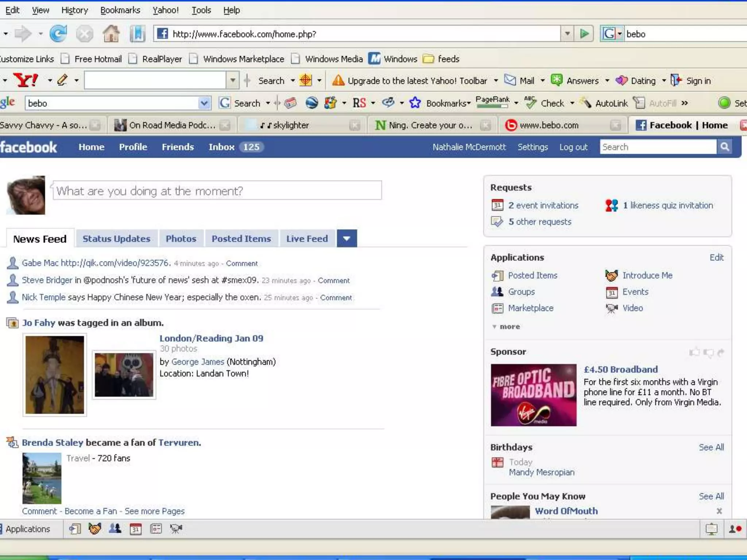The image size is (747, 560).
Task: Open the History menu
Action: point(75,10)
